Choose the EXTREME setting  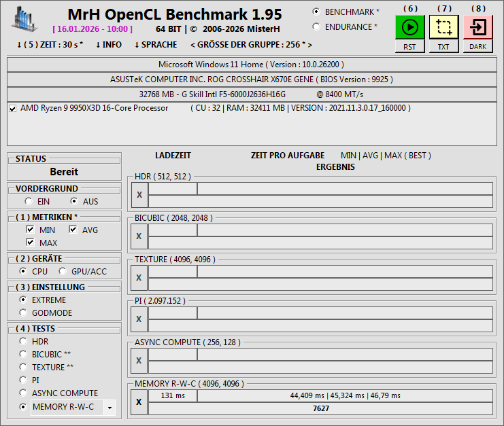pos(23,300)
